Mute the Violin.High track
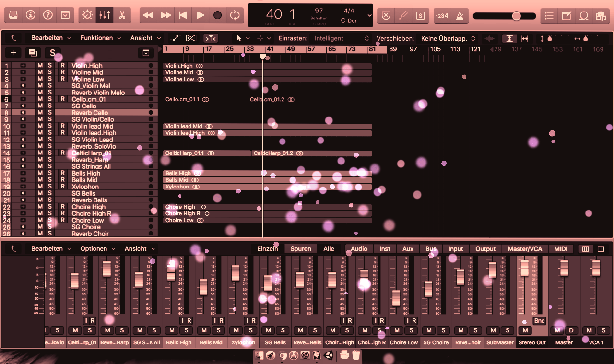614x364 pixels. 40,66
